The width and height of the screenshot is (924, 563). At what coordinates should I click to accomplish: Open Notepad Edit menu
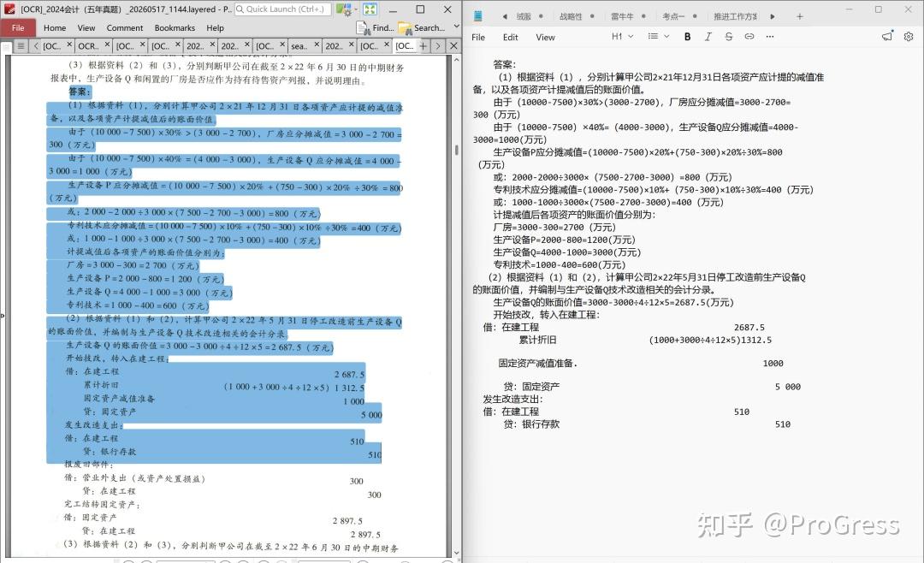coord(510,37)
